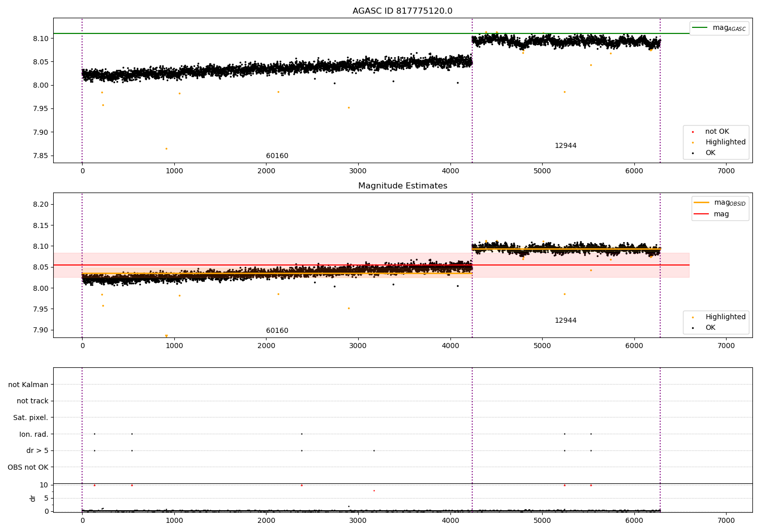The image size is (760, 532).
Task: Click the mag OBSID legend entry
Action: point(730,203)
